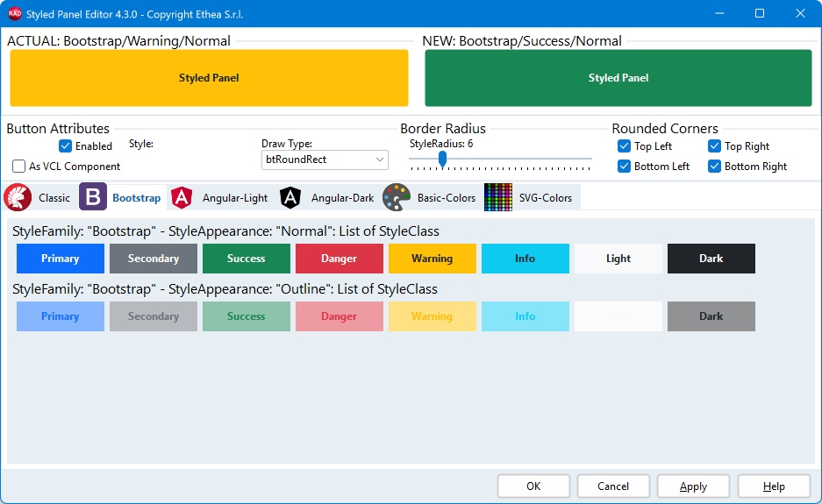
Task: Pick the Outline Success style
Action: (x=247, y=316)
